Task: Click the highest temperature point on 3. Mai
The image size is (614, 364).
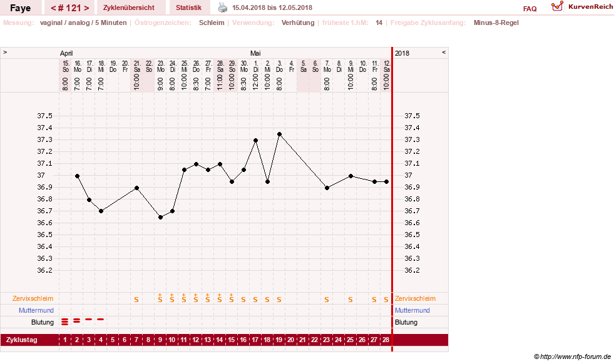Action: tap(279, 134)
